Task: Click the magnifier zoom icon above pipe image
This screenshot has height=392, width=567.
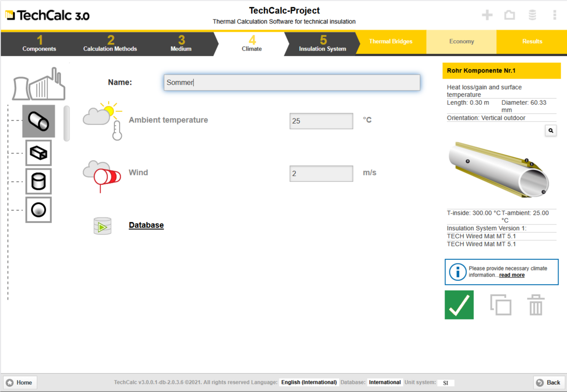Action: [551, 131]
